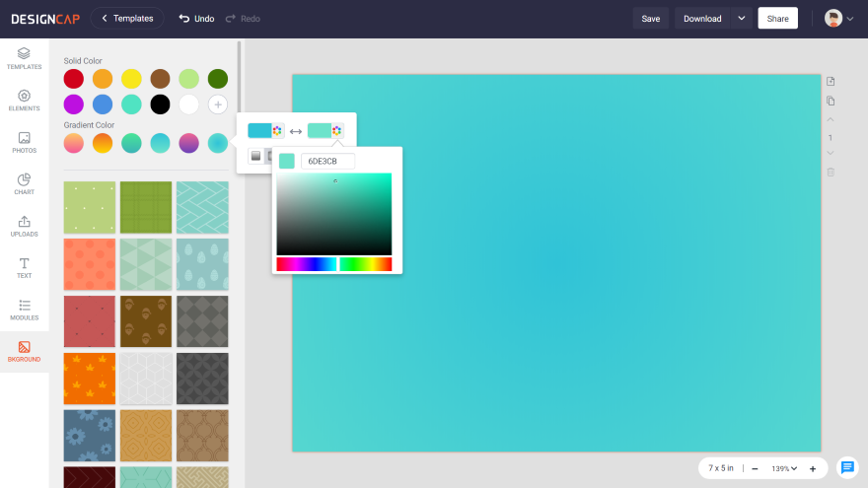Image resolution: width=868 pixels, height=488 pixels.
Task: Choose the white solid color
Action: click(x=188, y=105)
